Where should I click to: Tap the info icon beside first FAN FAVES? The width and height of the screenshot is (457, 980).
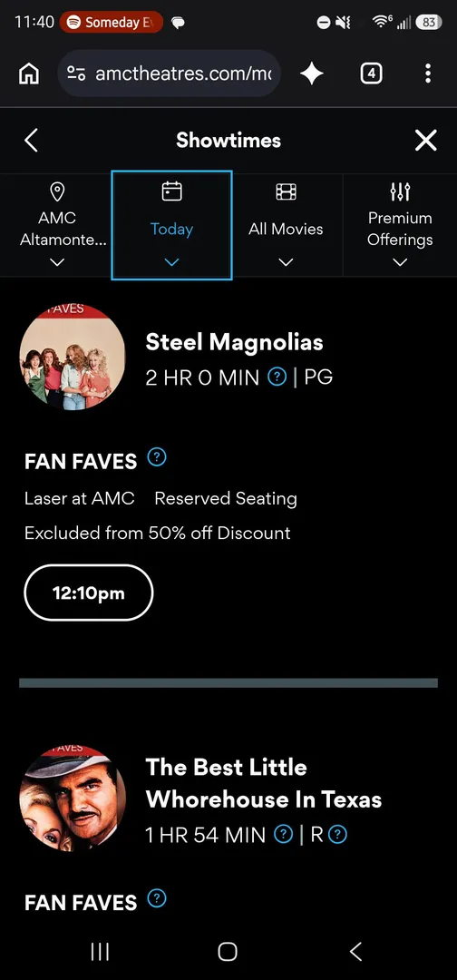157,458
